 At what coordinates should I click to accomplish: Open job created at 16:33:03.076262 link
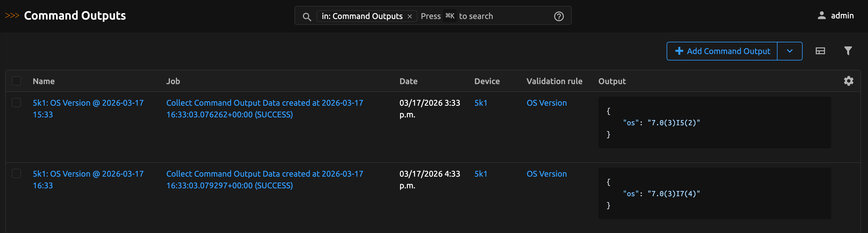tap(264, 109)
